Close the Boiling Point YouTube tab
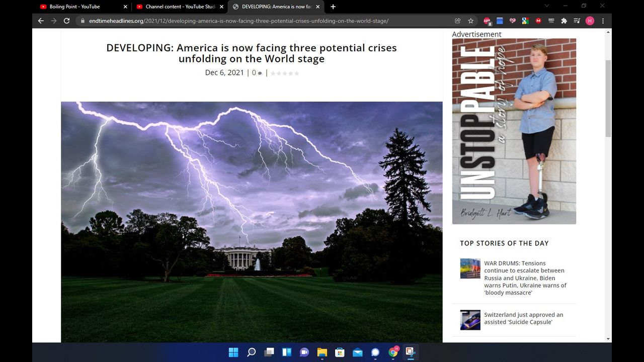 click(x=125, y=7)
